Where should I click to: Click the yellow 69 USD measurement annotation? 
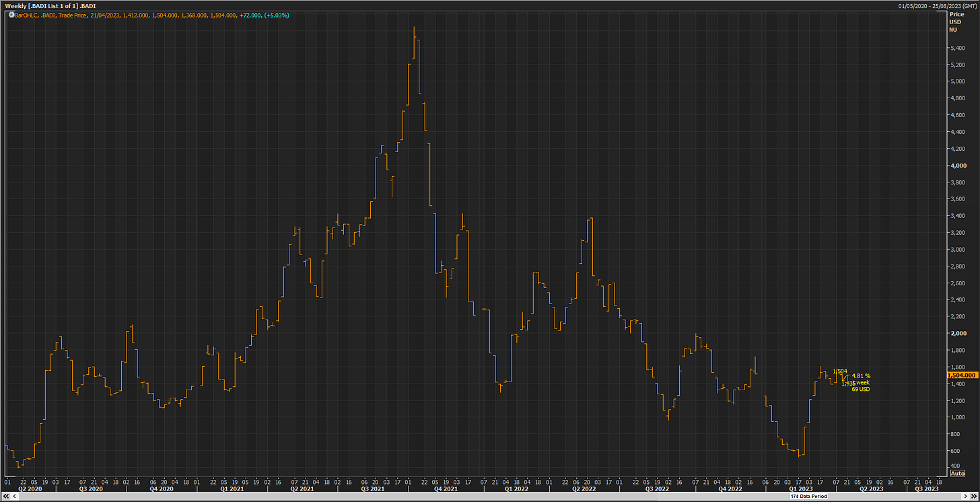click(x=860, y=389)
